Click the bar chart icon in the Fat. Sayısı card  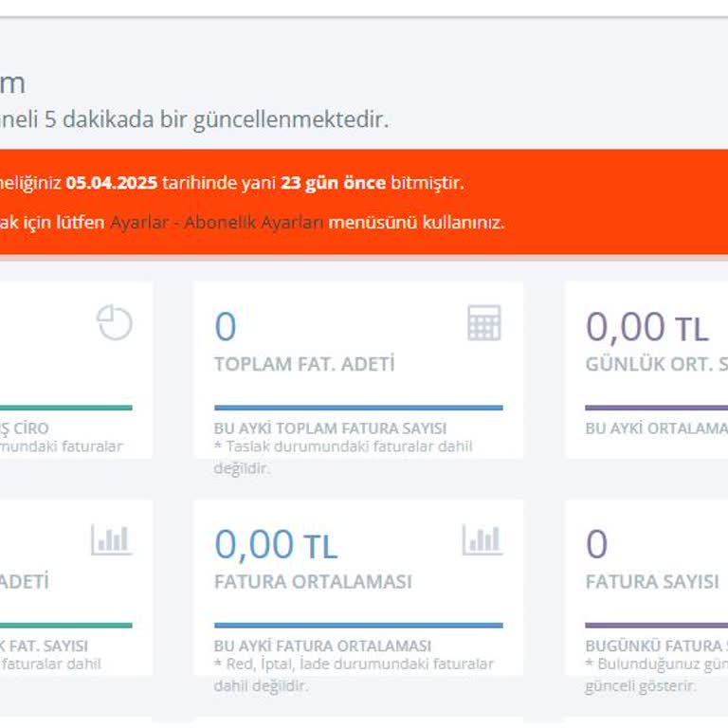pyautogui.click(x=111, y=541)
